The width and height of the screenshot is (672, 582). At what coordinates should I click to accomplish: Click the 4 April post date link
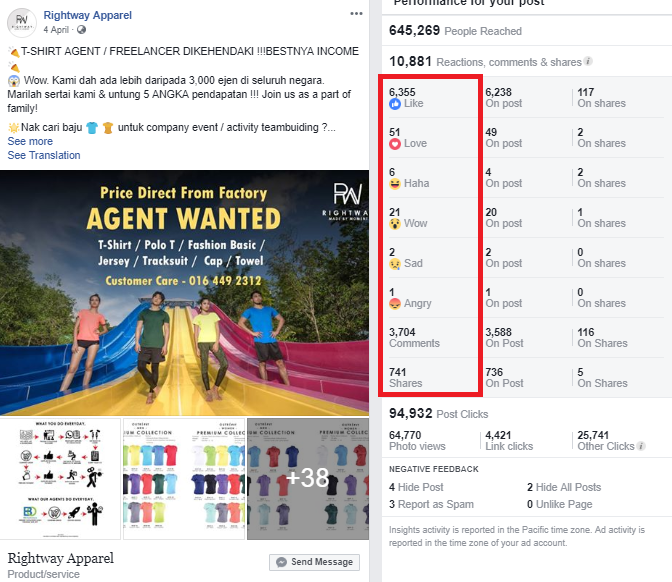click(x=56, y=30)
